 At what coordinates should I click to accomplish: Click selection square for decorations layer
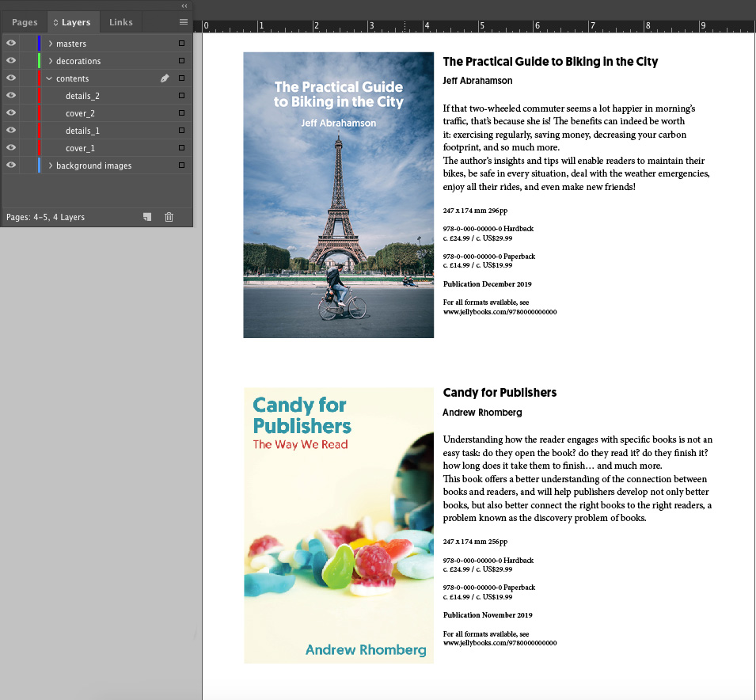(x=181, y=61)
